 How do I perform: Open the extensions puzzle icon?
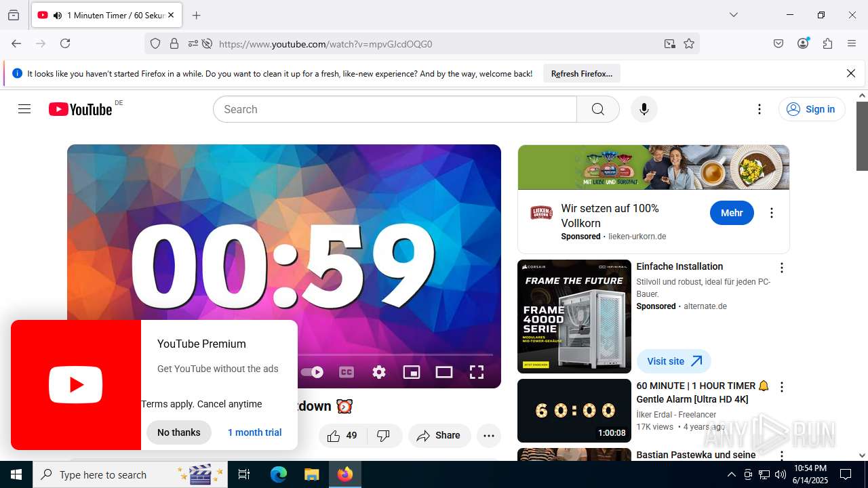[x=827, y=43]
